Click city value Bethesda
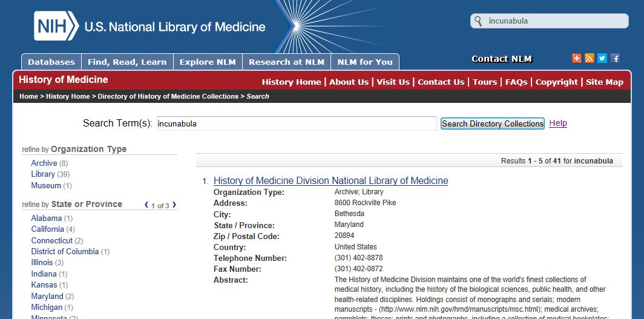 pyautogui.click(x=349, y=214)
